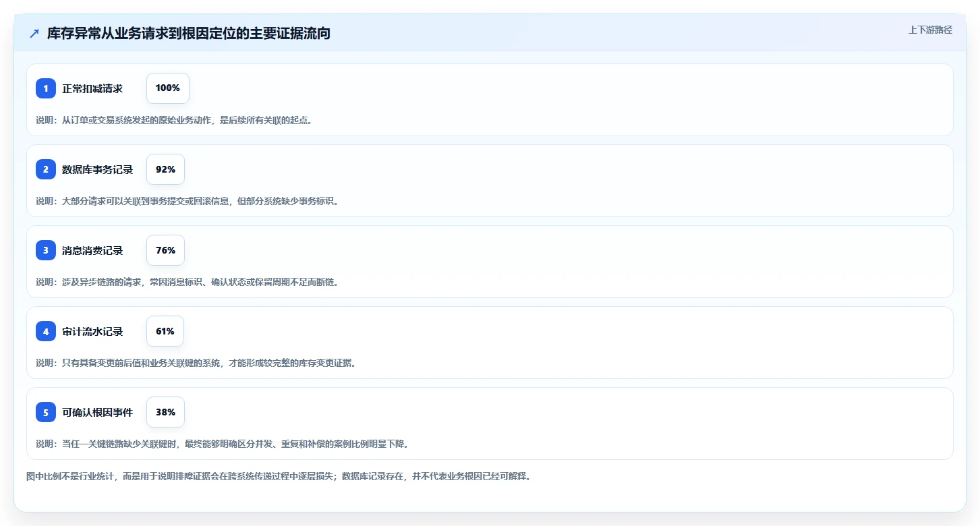Click the step 4 number badge
The image size is (980, 526).
pos(46,331)
